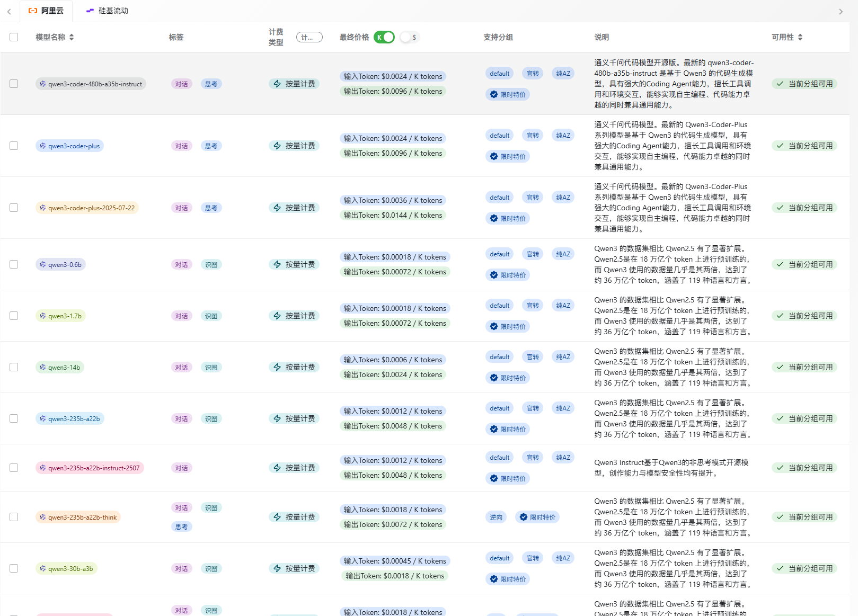
Task: Toggle the select-all checkbox in header
Action: 14,37
